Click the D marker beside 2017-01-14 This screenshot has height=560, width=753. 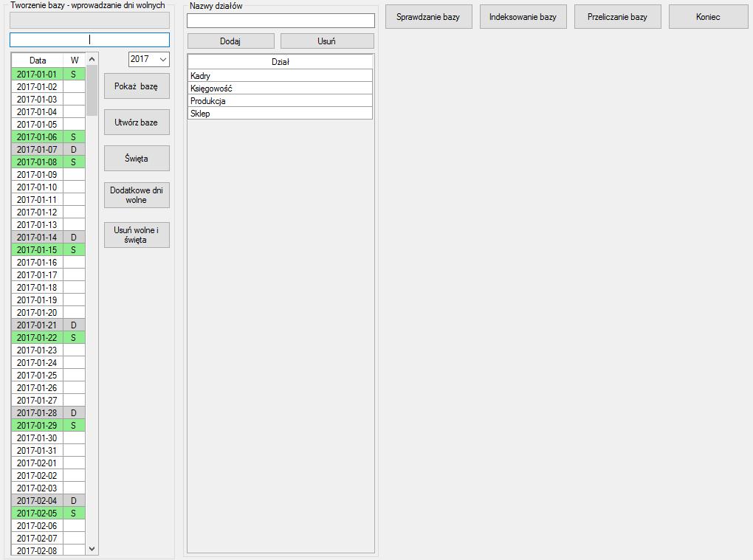(x=74, y=237)
